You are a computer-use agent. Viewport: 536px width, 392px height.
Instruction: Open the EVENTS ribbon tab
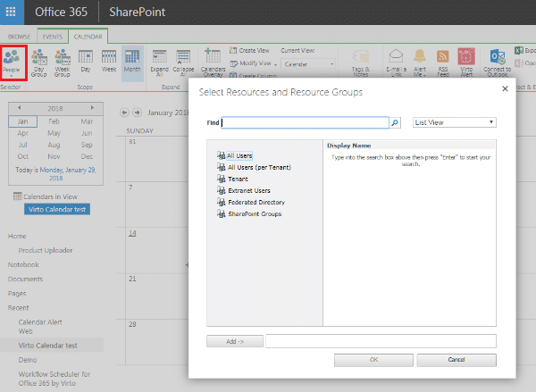coord(53,37)
